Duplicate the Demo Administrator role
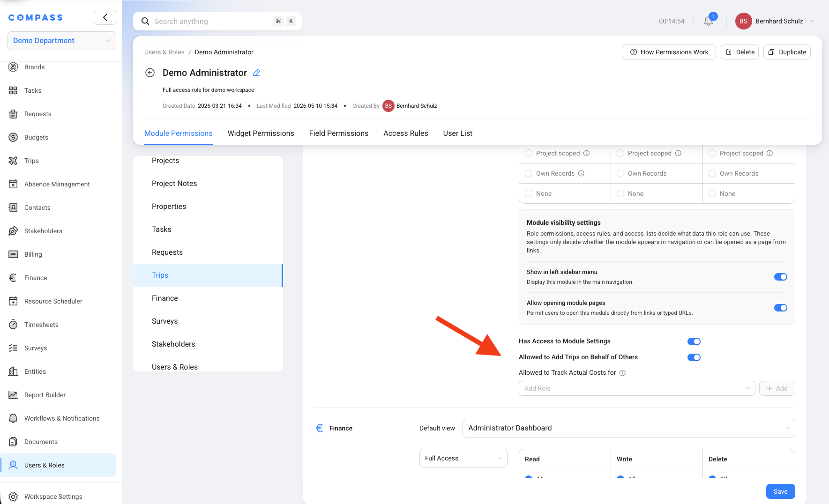This screenshot has height=504, width=829. (x=787, y=52)
